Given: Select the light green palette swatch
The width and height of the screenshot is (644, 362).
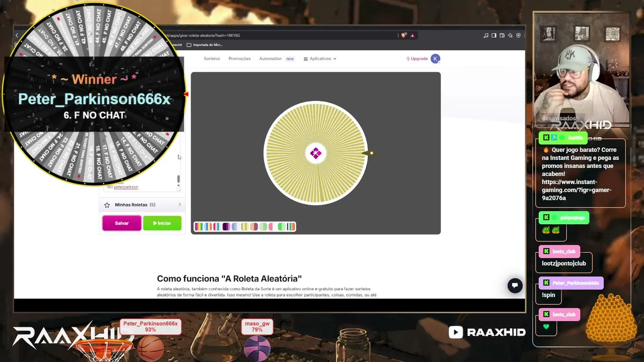Looking at the screenshot, I should [x=263, y=227].
